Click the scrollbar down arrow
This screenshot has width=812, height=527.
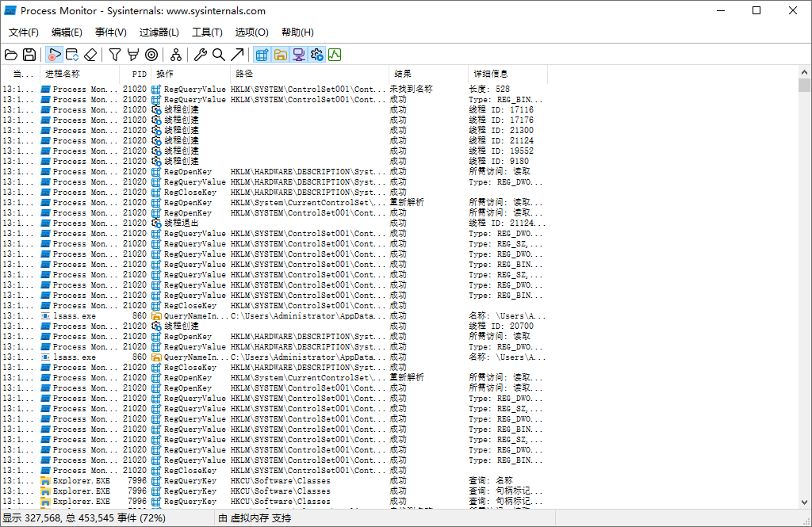coord(804,502)
